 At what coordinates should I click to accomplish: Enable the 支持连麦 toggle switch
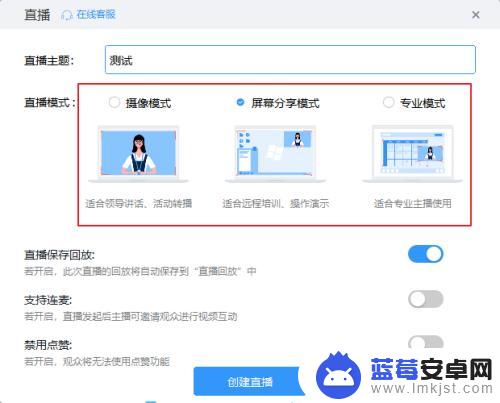click(x=426, y=299)
